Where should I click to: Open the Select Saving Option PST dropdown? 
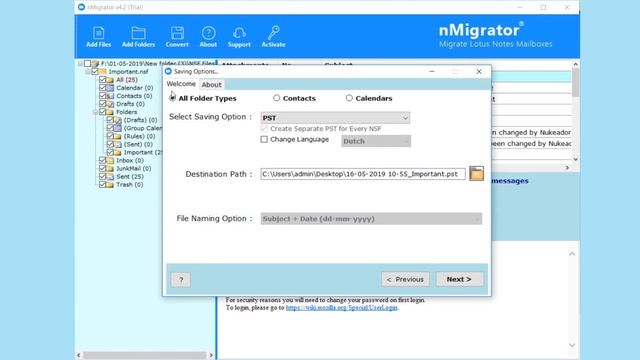(x=335, y=118)
